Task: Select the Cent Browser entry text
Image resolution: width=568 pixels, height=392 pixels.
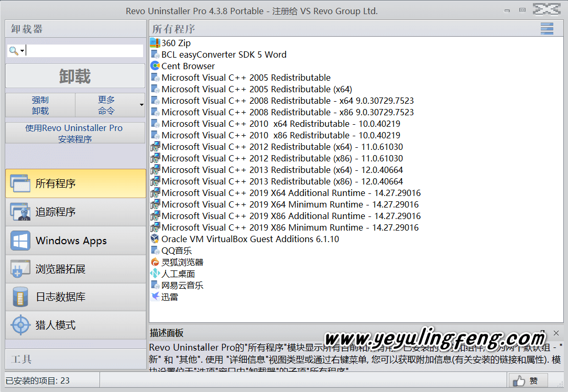Action: [188, 66]
